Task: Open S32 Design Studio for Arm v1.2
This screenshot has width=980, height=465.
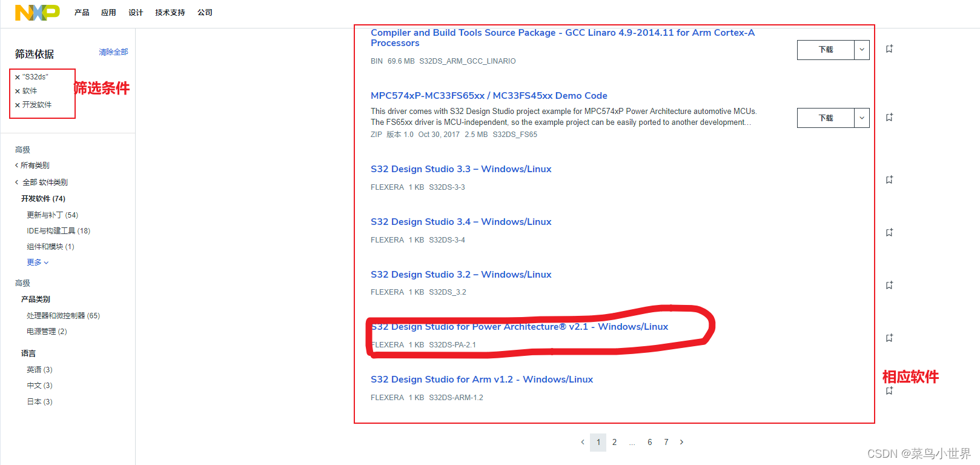Action: coord(482,380)
